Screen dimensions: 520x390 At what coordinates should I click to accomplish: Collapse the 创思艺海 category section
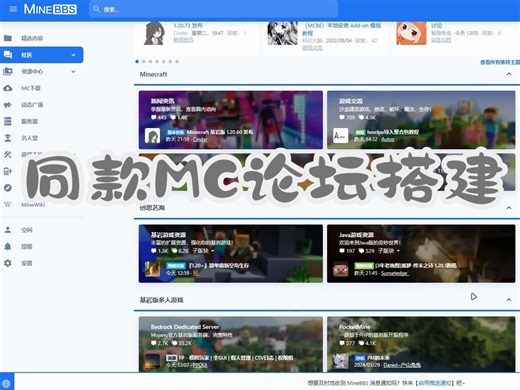pos(509,208)
